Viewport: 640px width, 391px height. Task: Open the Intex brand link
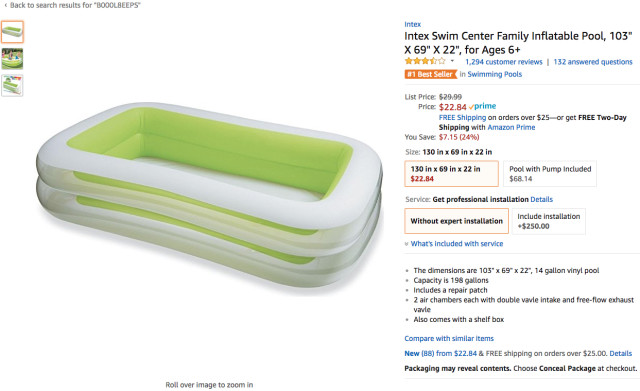click(x=413, y=24)
